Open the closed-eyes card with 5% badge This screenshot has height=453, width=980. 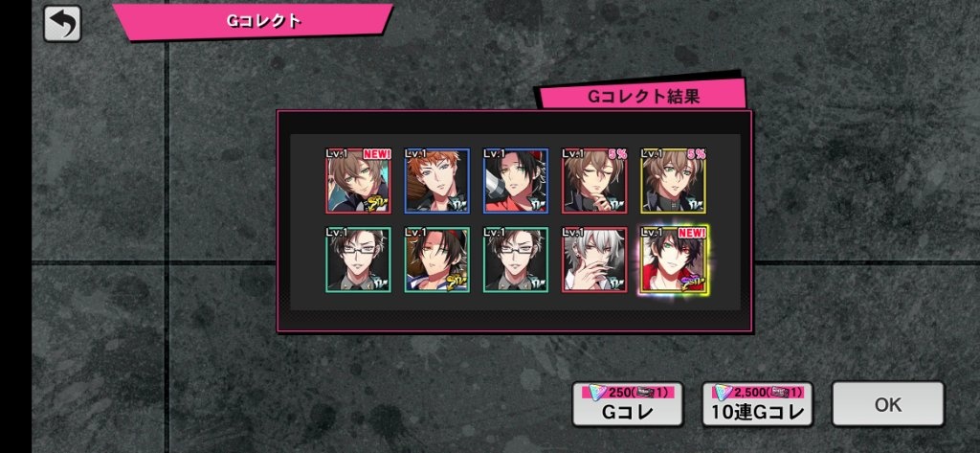pos(594,181)
